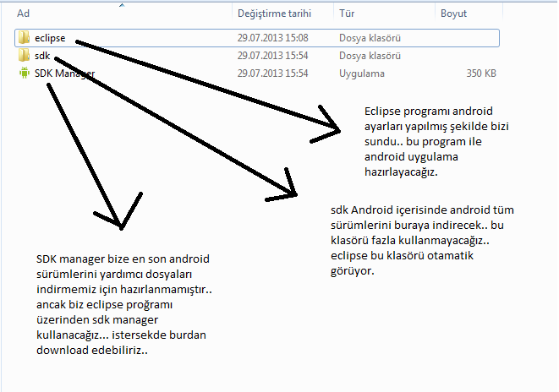Select the SDK Manager file name
The width and height of the screenshot is (559, 392).
(x=64, y=73)
